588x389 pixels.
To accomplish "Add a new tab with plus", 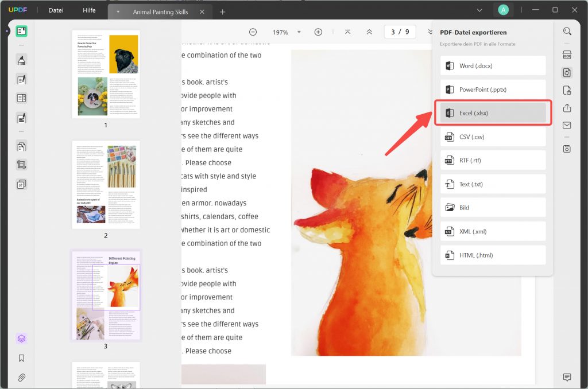I will (222, 12).
